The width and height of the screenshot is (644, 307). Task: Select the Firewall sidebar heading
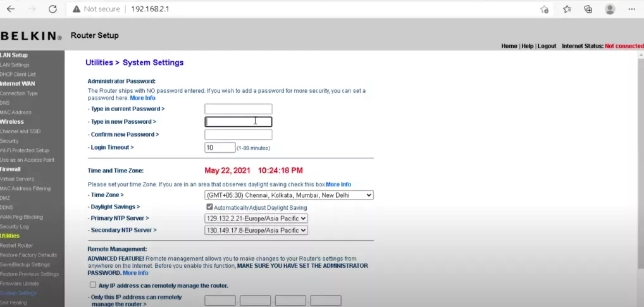coord(10,169)
